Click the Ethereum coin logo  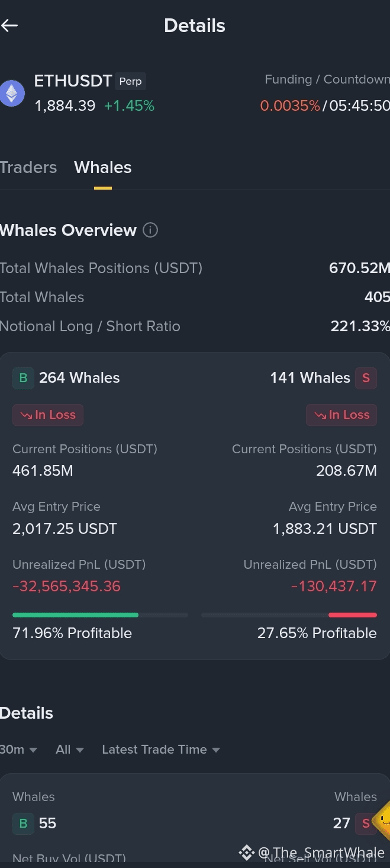[x=12, y=94]
